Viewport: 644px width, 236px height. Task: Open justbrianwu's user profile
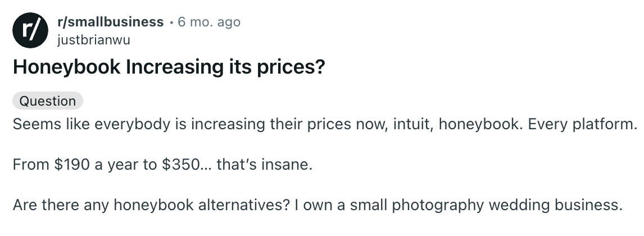[93, 40]
